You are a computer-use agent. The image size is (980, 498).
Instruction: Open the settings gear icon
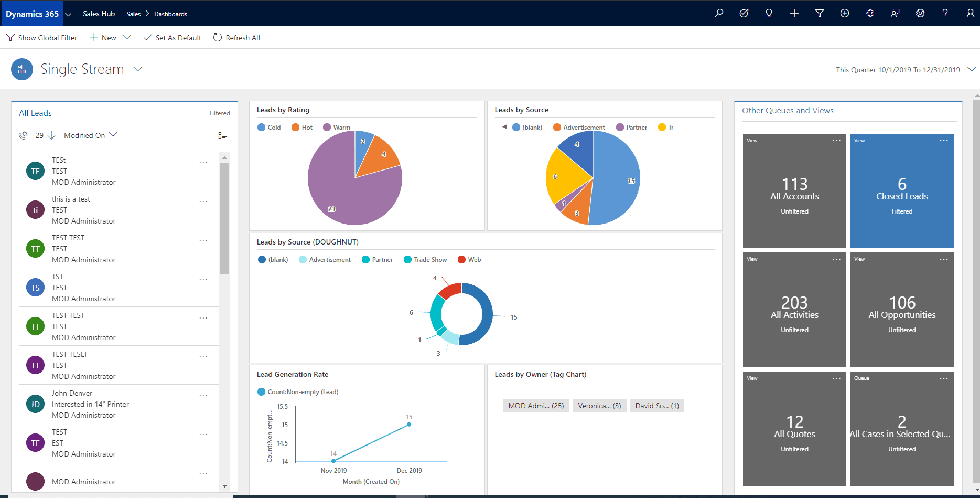[x=920, y=14]
